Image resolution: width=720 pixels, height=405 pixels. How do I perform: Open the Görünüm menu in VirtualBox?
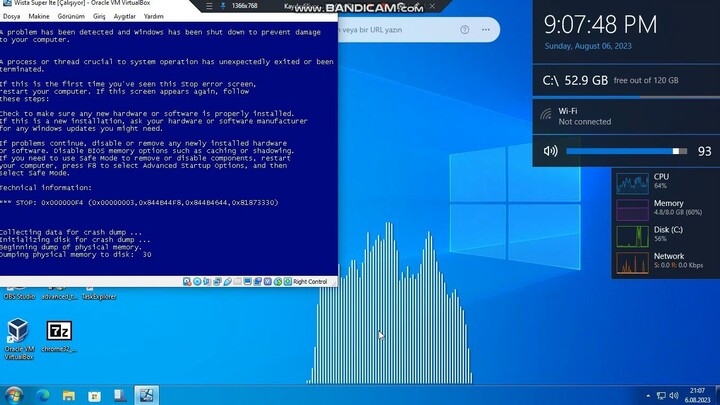71,16
